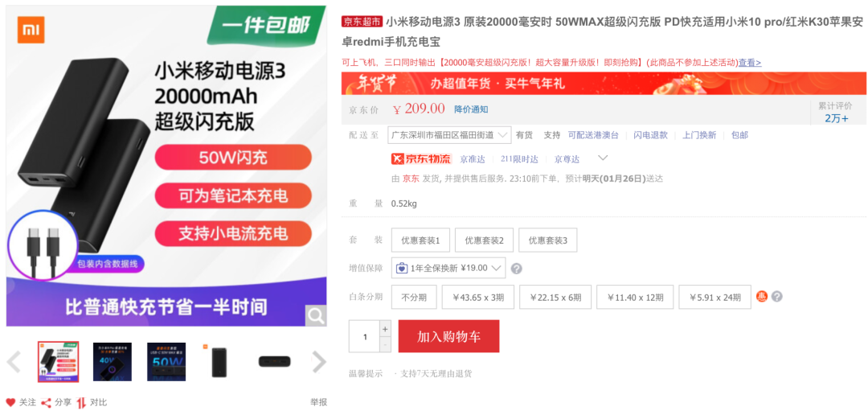Expand the logistics options chevron

604,158
